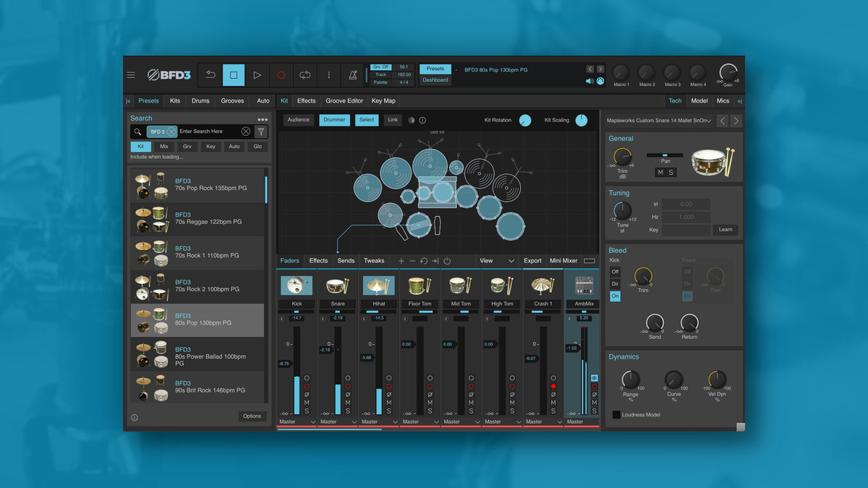Open the Groove Editor tab
This screenshot has width=868, height=488.
(344, 101)
